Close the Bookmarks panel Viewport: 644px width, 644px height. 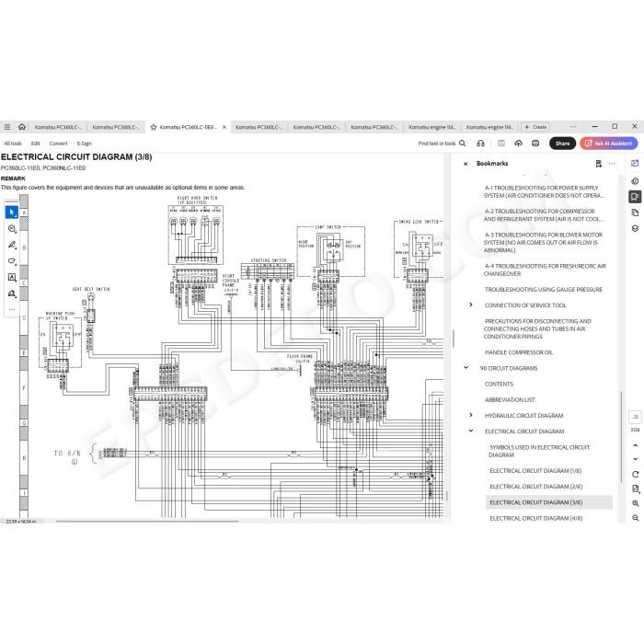[466, 164]
